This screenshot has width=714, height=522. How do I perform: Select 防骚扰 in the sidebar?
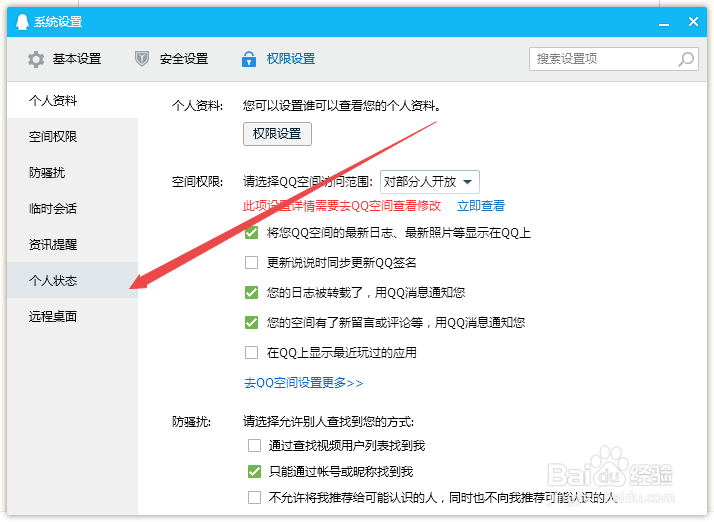[x=72, y=172]
